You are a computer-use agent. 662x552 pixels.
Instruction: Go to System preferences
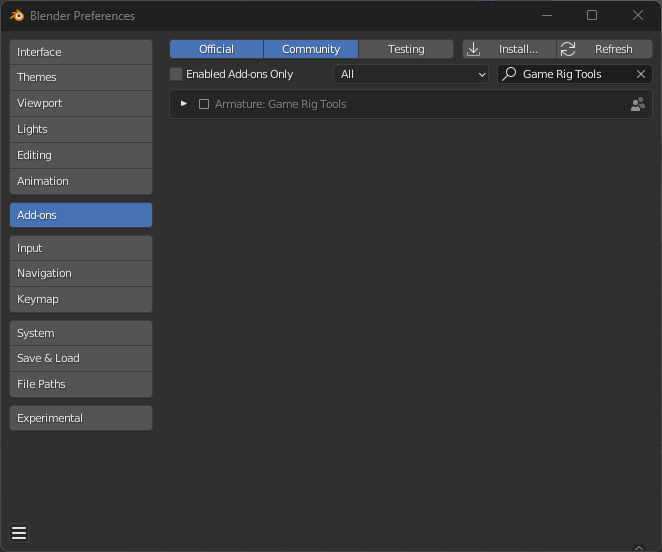pyautogui.click(x=81, y=333)
